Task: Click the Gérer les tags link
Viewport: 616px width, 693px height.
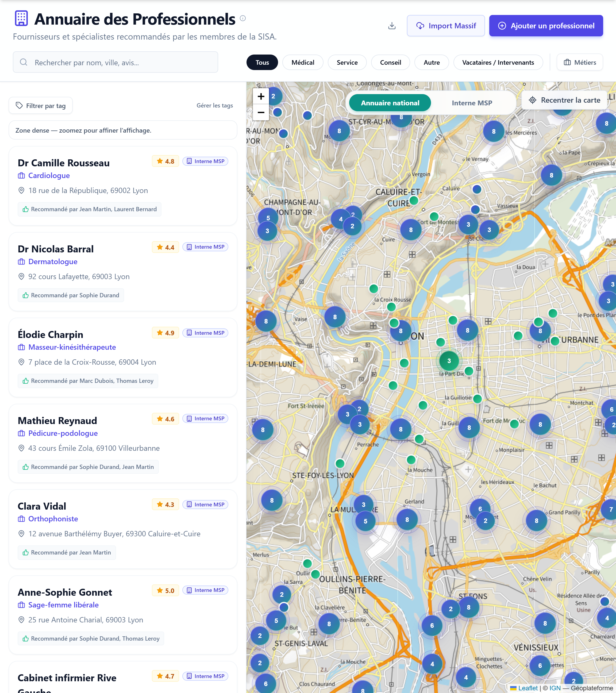Action: (215, 105)
